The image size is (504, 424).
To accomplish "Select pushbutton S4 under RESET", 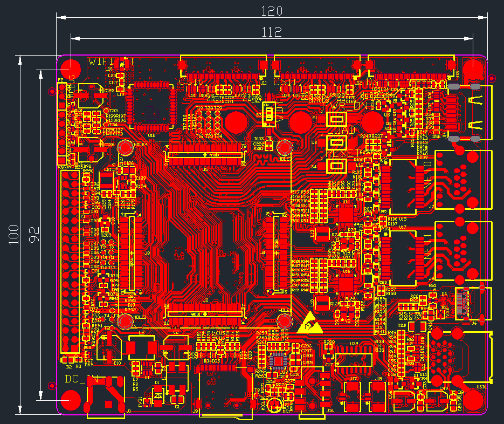I will point(336,166).
